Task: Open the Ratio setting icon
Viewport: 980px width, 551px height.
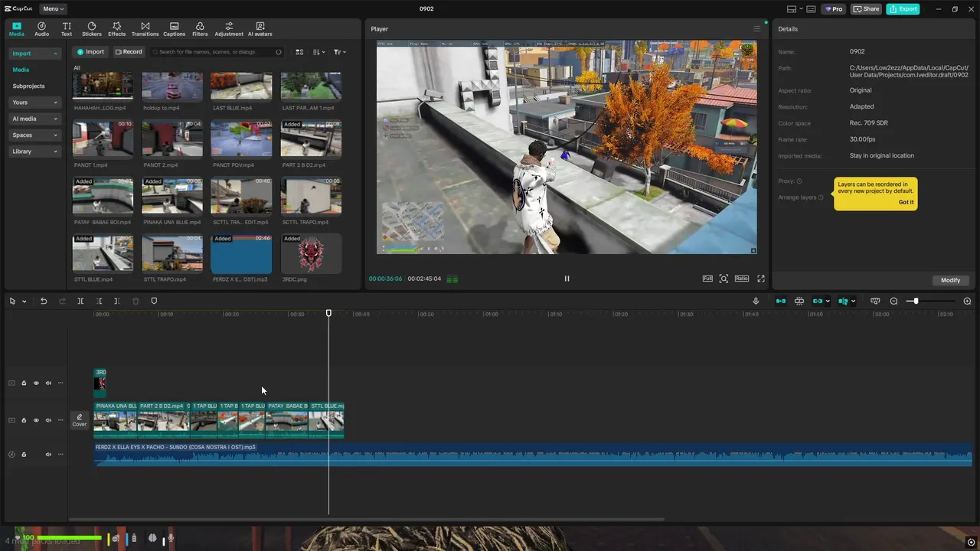Action: click(x=742, y=279)
